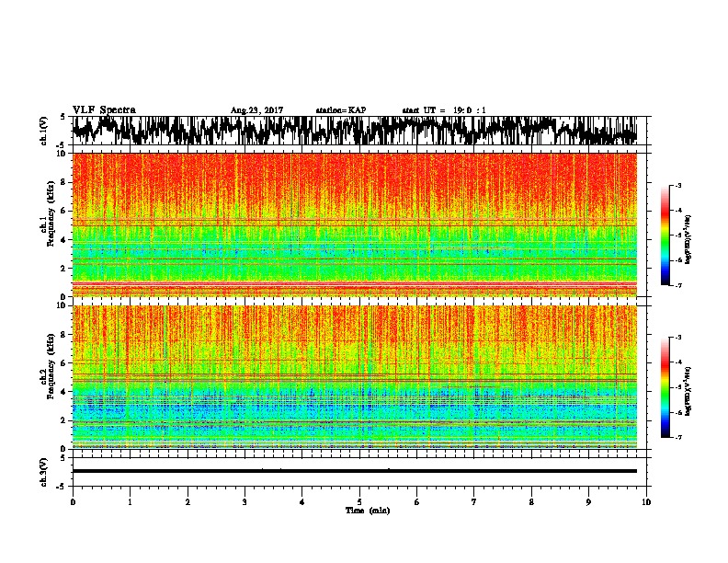Click the 'VLF Spectra' title text
The image size is (728, 563).
pos(104,110)
